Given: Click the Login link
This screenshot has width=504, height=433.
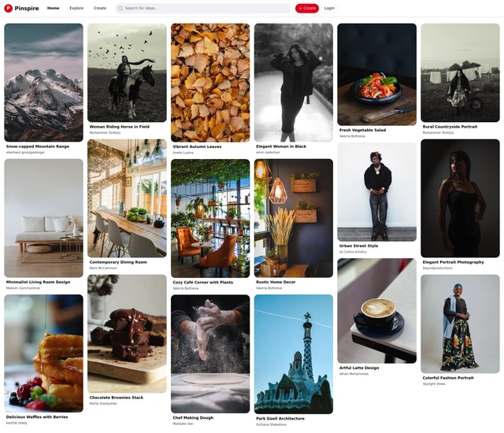Looking at the screenshot, I should click(x=329, y=8).
